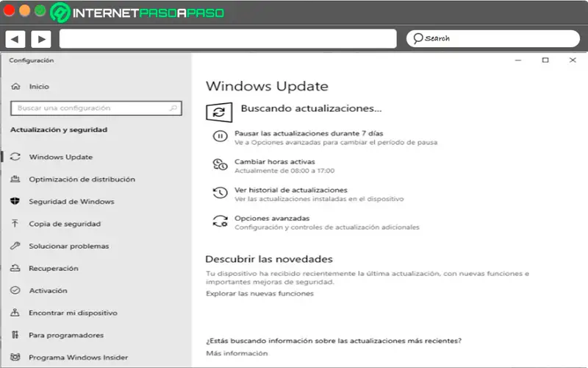Image resolution: width=588 pixels, height=368 pixels.
Task: Click the top Search field
Action: pos(492,39)
